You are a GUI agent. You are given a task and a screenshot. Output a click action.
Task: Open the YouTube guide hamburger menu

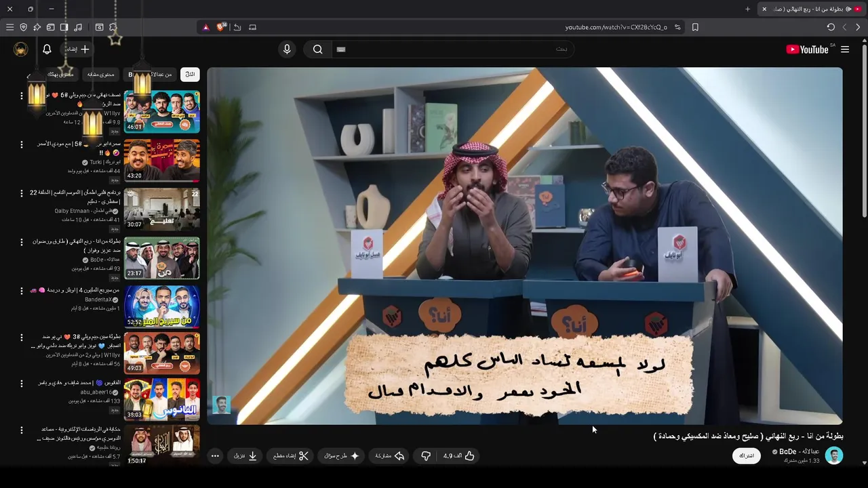click(845, 49)
